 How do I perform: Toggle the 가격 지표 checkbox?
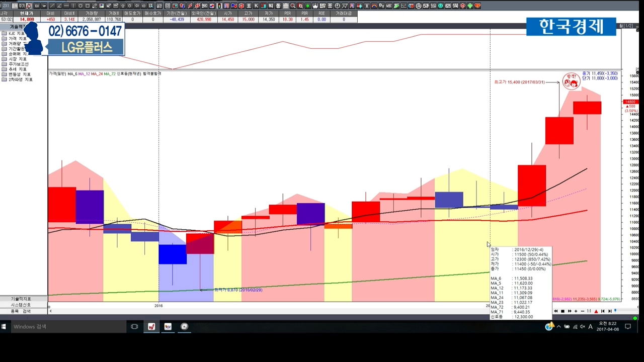pyautogui.click(x=5, y=39)
